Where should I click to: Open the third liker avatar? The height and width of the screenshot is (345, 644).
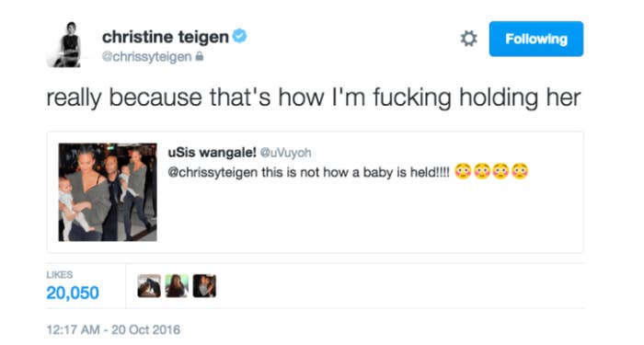[204, 286]
